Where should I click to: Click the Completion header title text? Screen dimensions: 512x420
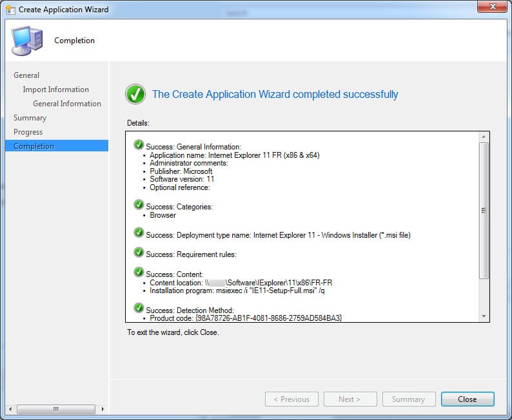[74, 41]
